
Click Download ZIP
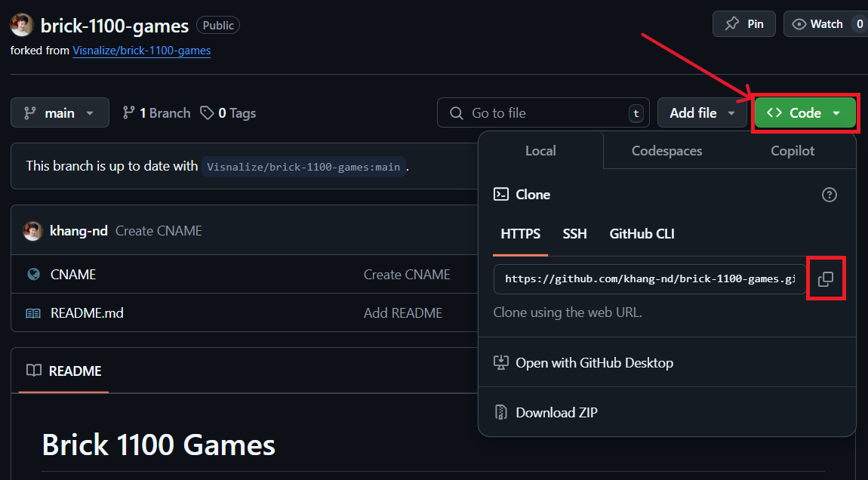tap(556, 413)
